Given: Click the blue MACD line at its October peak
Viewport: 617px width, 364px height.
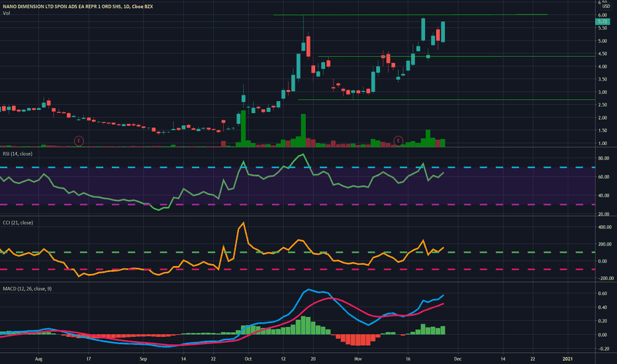Looking at the screenshot, I should 308,289.
